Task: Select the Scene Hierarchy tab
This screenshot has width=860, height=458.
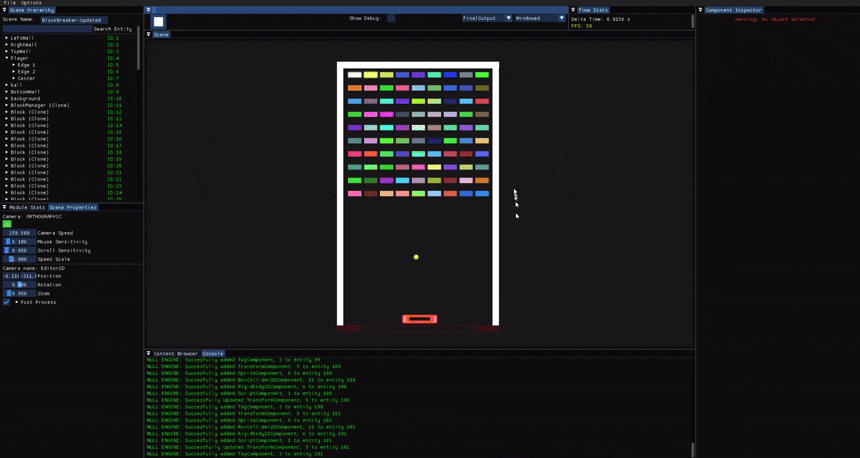Action: pos(32,10)
